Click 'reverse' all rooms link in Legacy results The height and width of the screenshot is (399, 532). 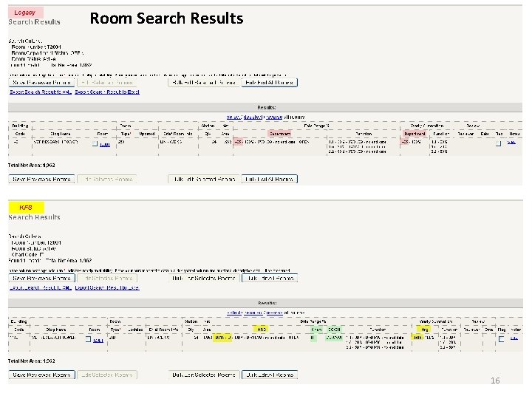(x=274, y=117)
